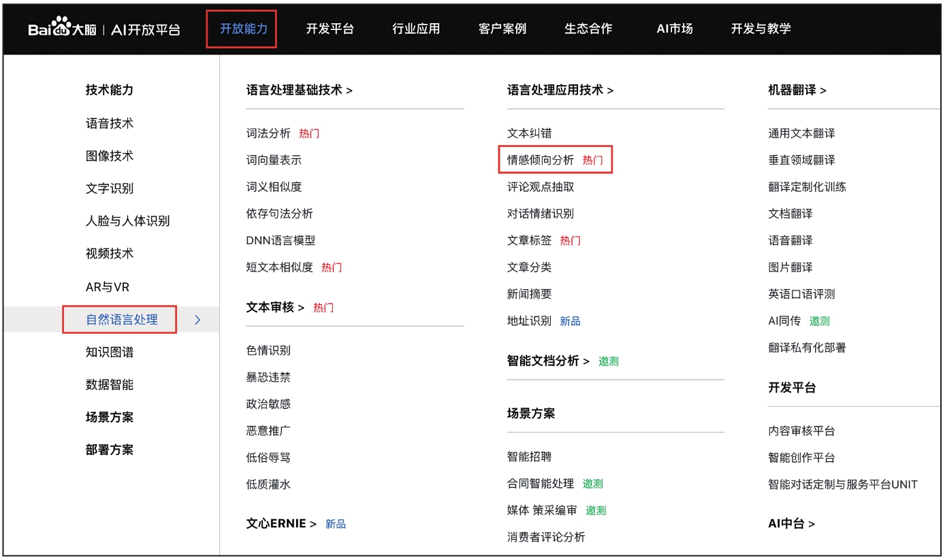Open the 图片翻译 link

(x=790, y=267)
